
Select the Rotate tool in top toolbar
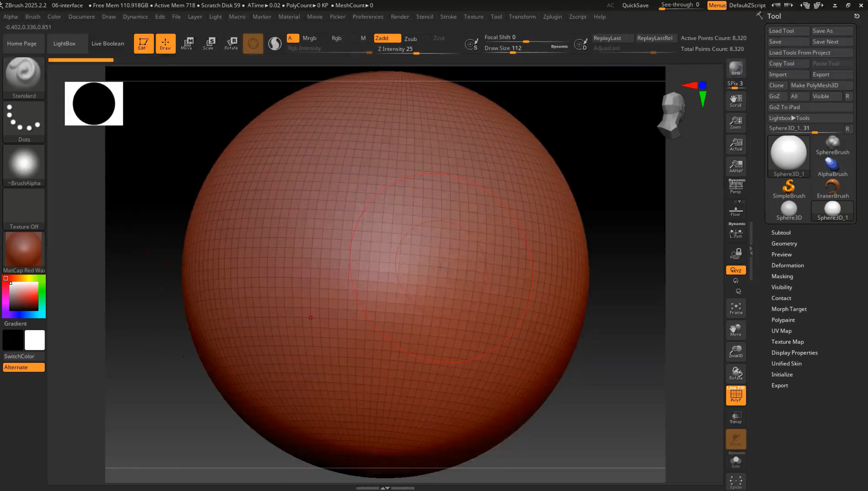pos(231,43)
